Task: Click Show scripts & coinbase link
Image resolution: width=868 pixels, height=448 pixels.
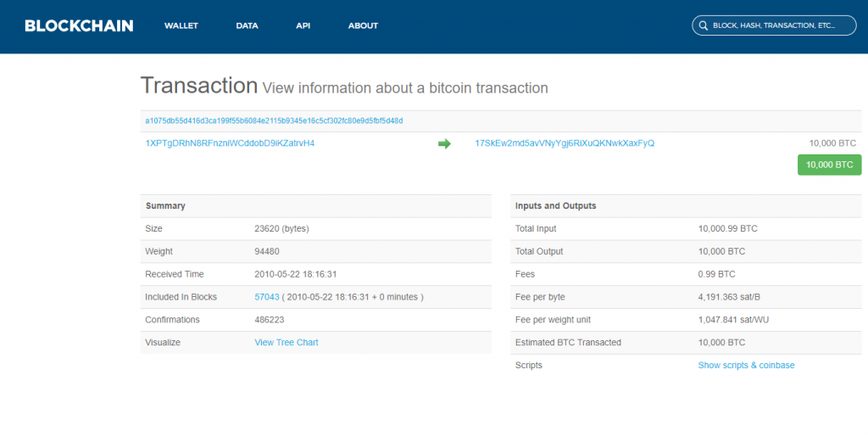Action: point(746,365)
